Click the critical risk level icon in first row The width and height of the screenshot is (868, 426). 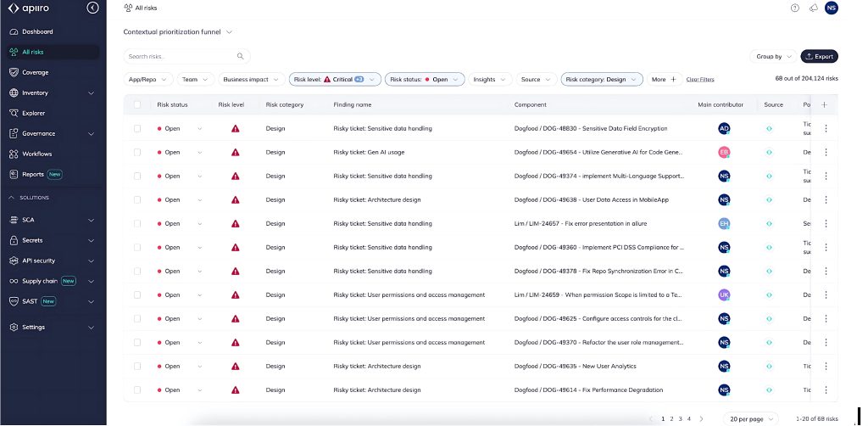(236, 129)
